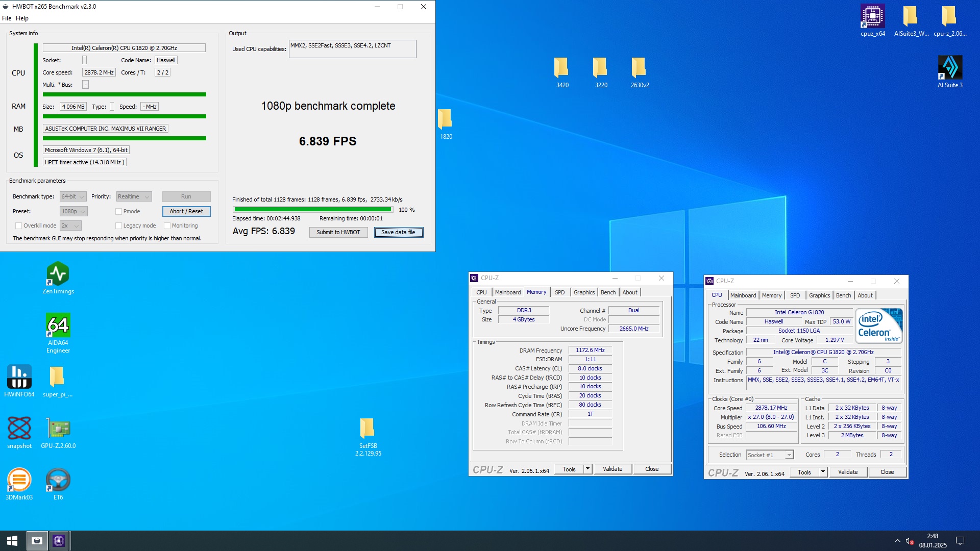
Task: Open the HWiNFO64 desktop icon
Action: click(x=19, y=381)
